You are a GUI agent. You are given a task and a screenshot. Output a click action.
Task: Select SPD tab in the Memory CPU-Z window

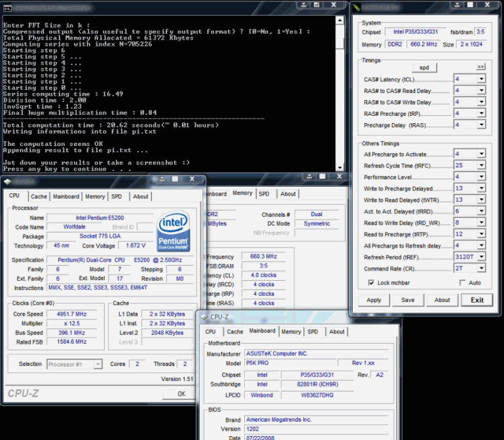[x=264, y=194]
